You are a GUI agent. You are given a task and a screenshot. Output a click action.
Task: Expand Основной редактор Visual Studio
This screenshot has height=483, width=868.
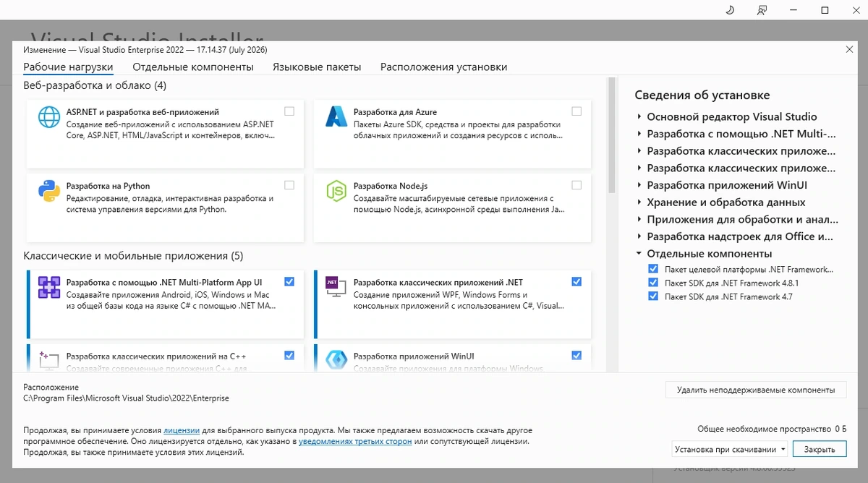click(639, 116)
